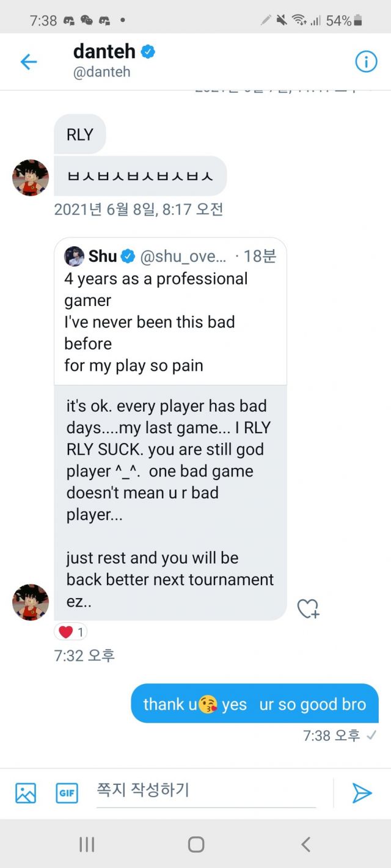The height and width of the screenshot is (868, 391).
Task: Tap Android home button
Action: [195, 844]
